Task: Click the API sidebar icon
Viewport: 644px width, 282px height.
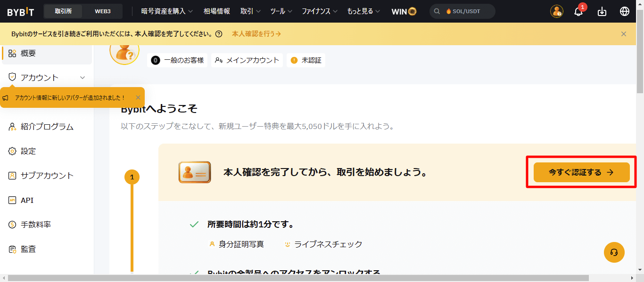Action: pos(13,200)
